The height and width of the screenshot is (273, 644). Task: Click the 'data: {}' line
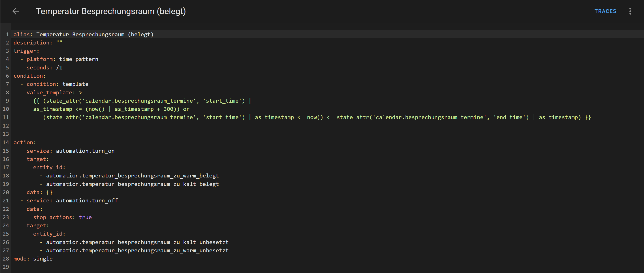pyautogui.click(x=40, y=193)
